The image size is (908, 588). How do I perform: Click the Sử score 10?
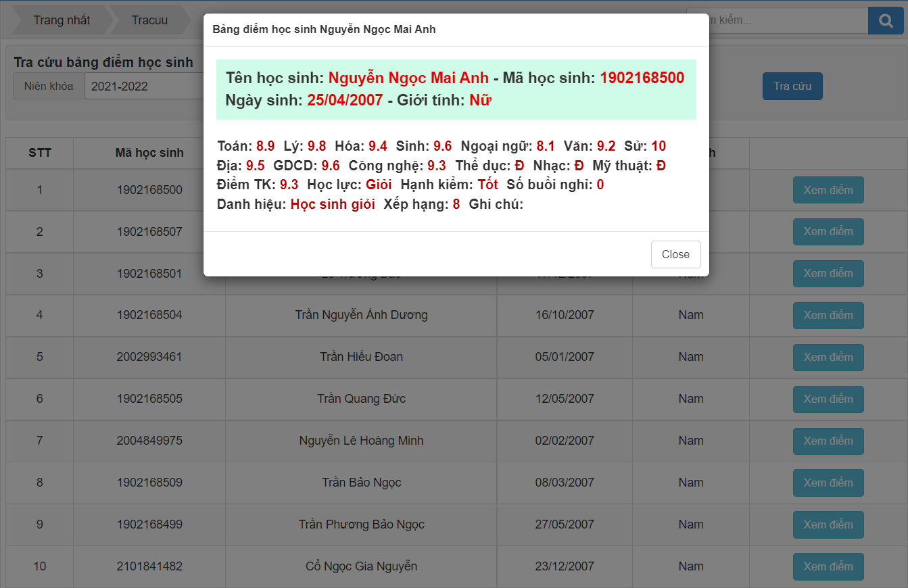(659, 146)
